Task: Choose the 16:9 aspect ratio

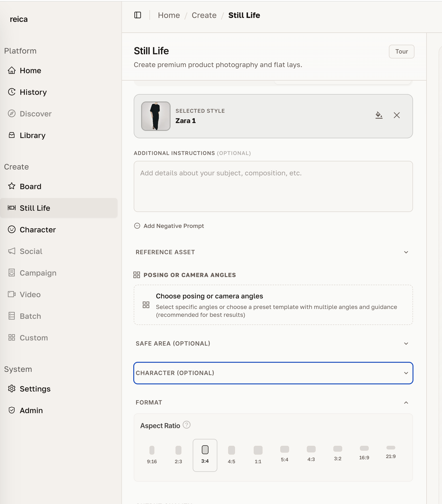Action: click(364, 453)
